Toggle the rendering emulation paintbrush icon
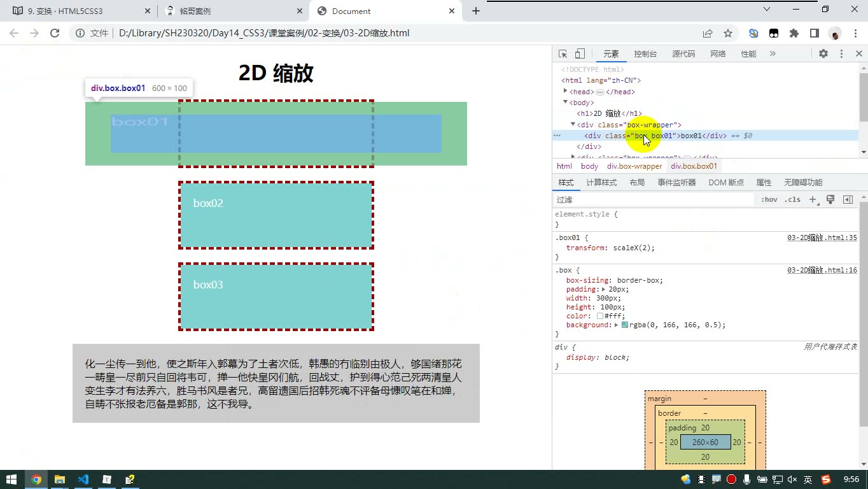 (830, 200)
